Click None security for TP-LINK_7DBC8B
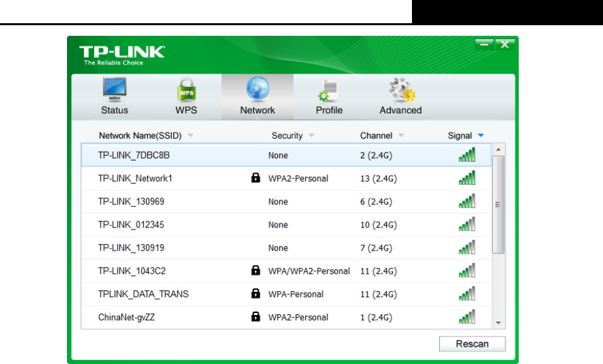This screenshot has width=603, height=364. (278, 155)
